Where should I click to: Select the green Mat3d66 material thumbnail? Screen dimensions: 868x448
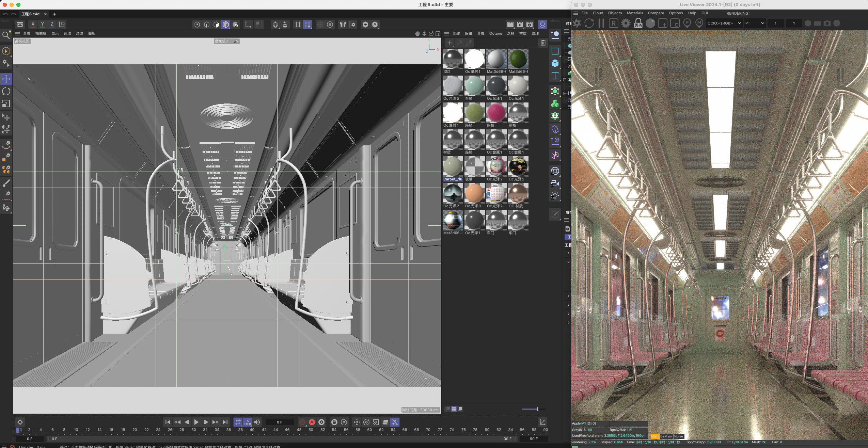pyautogui.click(x=518, y=59)
